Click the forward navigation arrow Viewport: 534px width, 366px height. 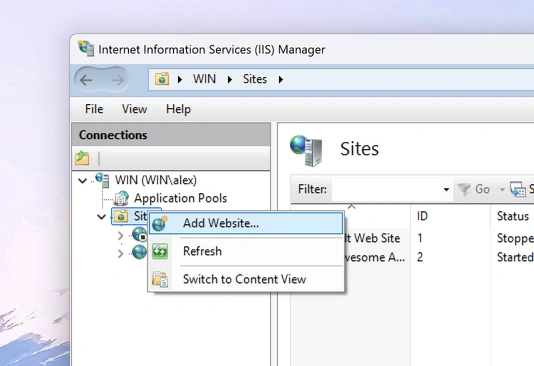[118, 80]
